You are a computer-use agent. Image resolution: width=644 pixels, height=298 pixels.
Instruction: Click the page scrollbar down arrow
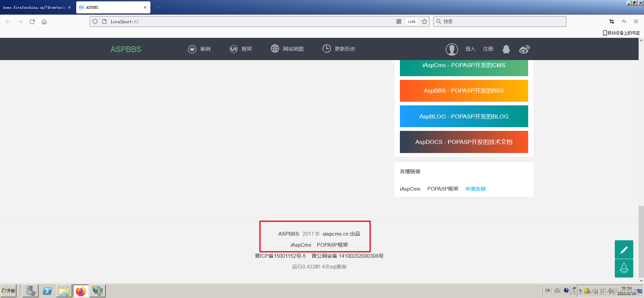click(x=641, y=281)
